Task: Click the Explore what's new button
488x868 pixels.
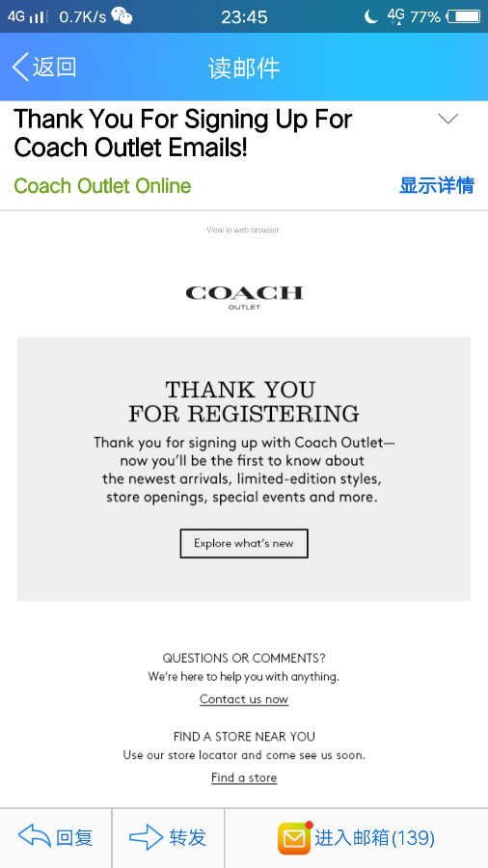Action: 244,544
